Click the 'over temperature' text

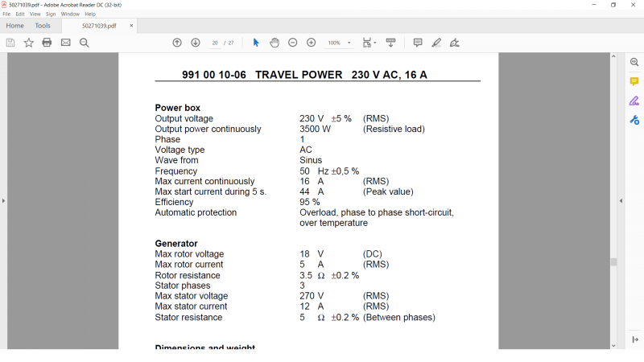[x=333, y=223]
